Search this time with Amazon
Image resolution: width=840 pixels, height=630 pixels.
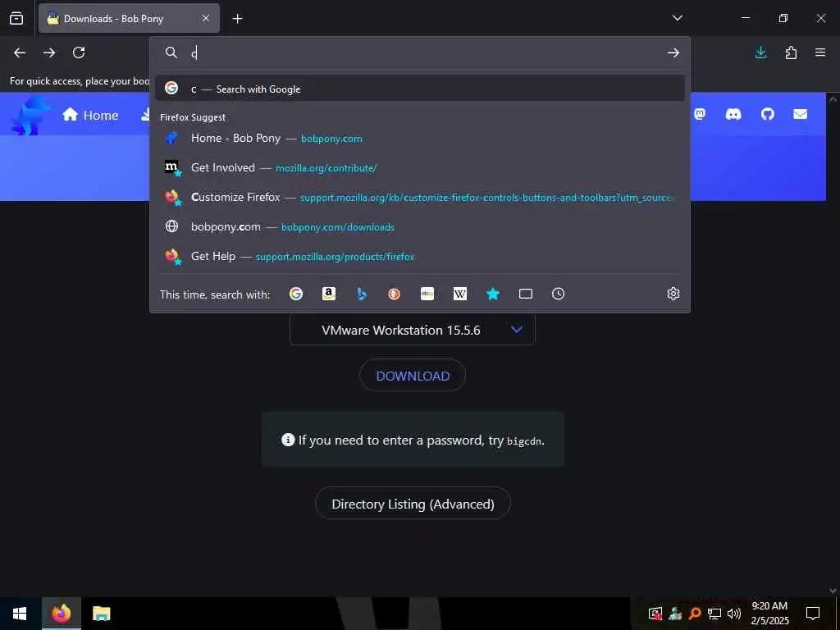(x=329, y=294)
